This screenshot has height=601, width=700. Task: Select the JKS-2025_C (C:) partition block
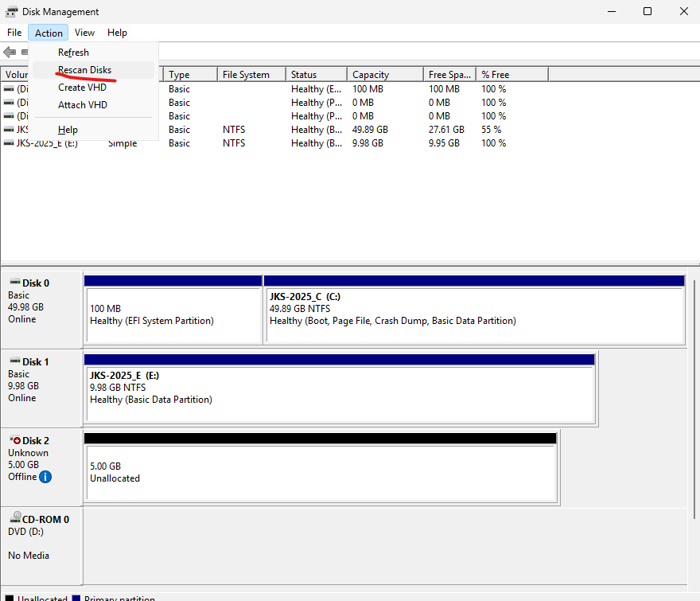pos(474,310)
